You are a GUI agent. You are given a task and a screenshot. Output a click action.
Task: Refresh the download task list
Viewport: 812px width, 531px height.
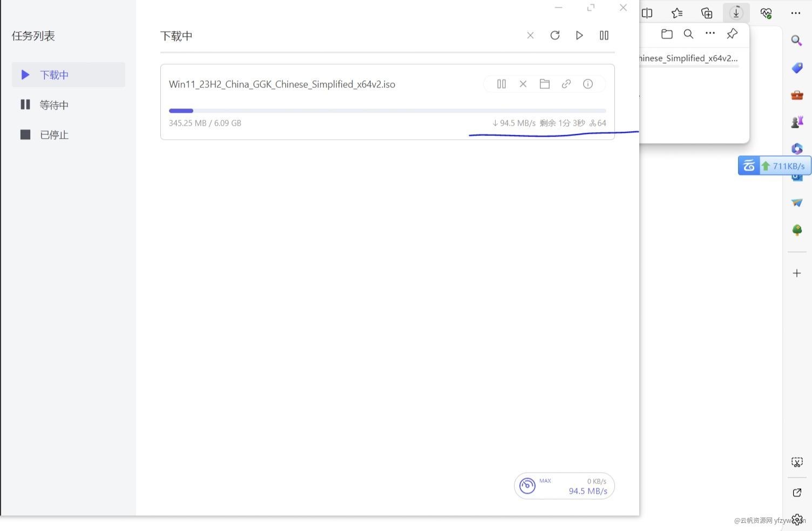[554, 36]
